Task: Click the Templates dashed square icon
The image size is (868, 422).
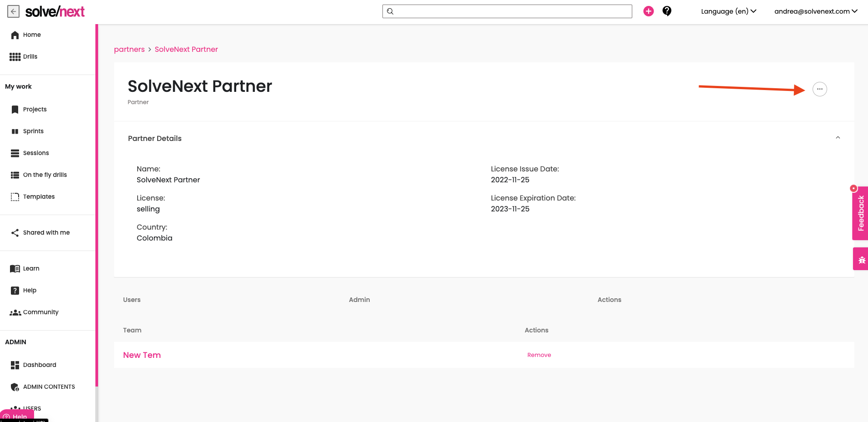Action: 15,197
